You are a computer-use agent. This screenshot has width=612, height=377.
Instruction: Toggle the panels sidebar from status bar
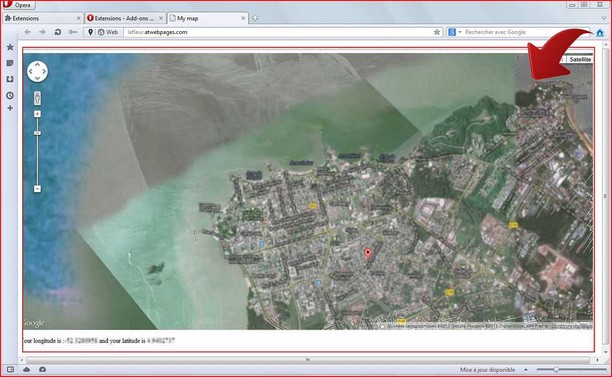point(10,369)
